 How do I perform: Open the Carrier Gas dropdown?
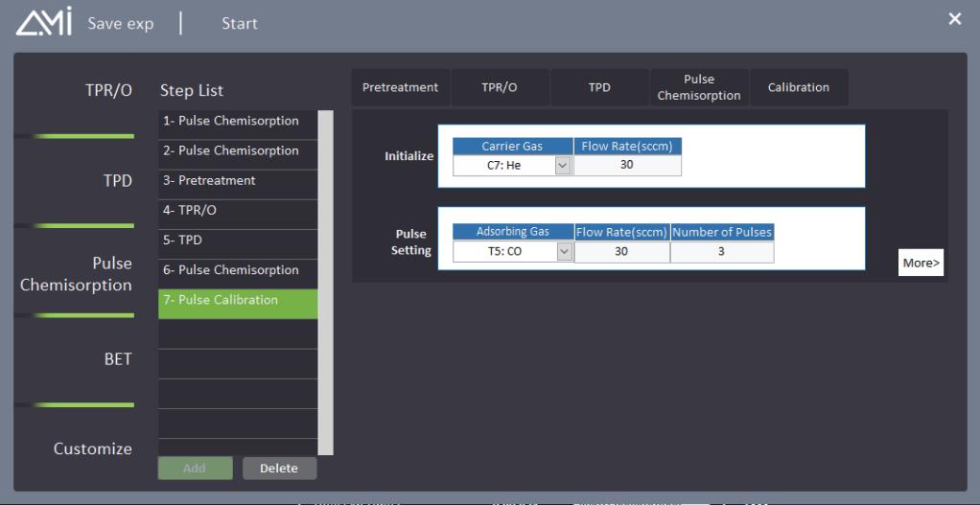tap(563, 166)
